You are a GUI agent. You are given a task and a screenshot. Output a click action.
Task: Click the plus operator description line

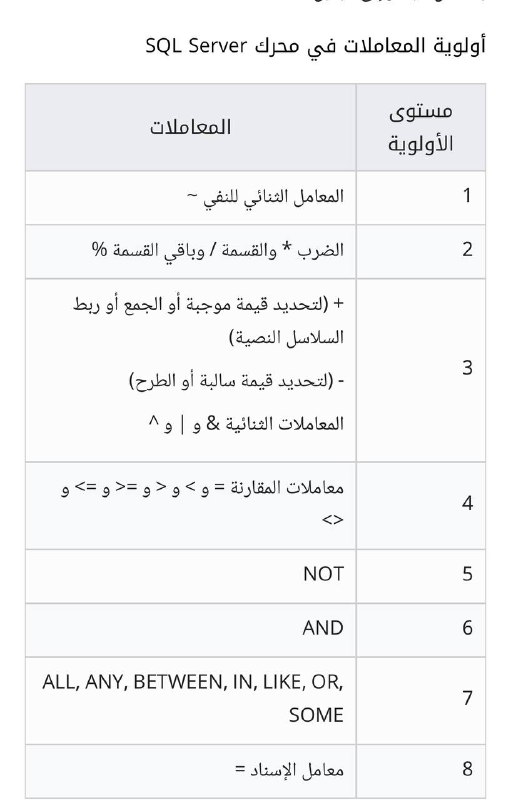tap(209, 320)
